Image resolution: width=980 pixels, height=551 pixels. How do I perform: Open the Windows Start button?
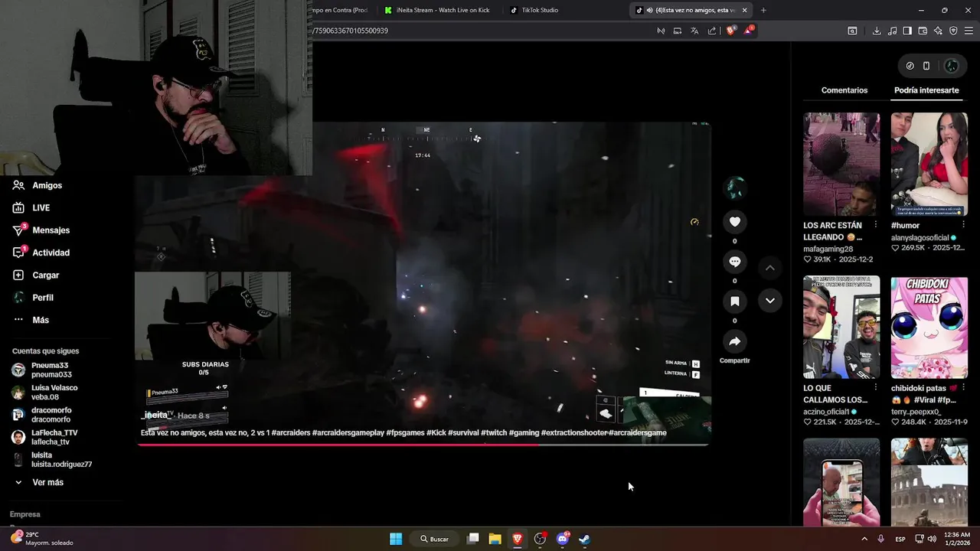396,539
